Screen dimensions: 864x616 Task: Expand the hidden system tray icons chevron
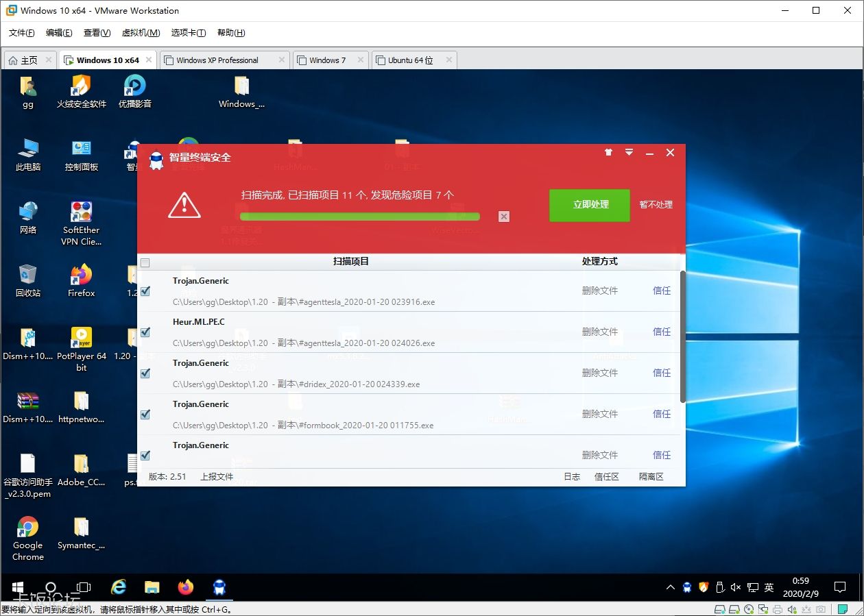tap(671, 587)
